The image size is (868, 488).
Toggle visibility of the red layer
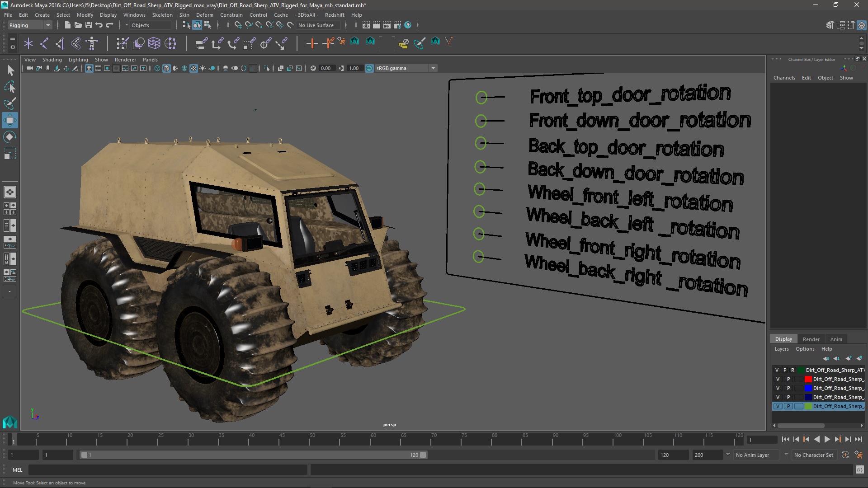778,379
